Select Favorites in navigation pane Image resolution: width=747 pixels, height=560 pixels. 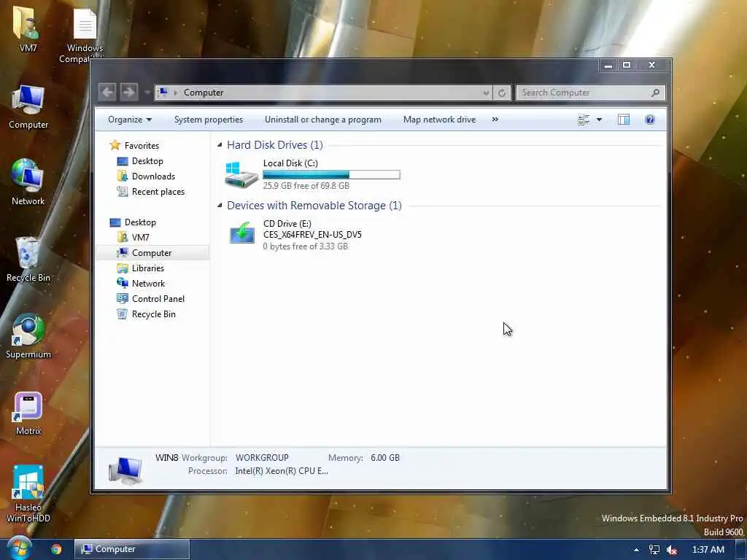click(x=142, y=146)
